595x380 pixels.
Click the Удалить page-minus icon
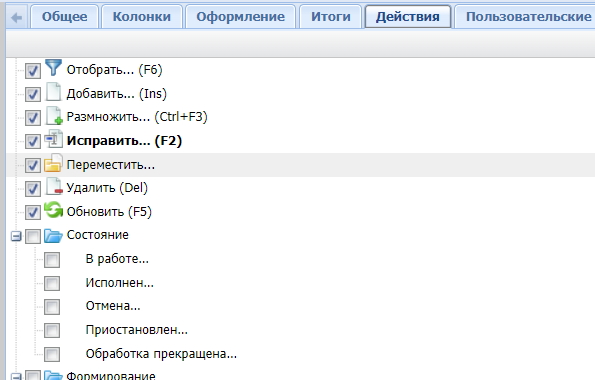pos(54,186)
